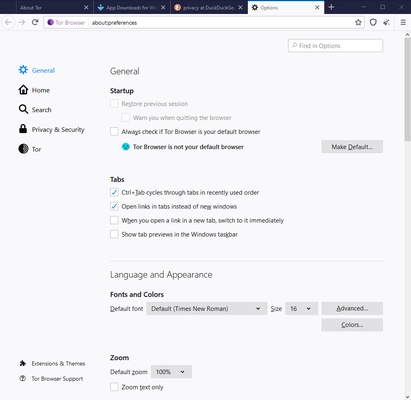
Task: Click the scrollbar down arrow
Action: pyautogui.click(x=407, y=397)
